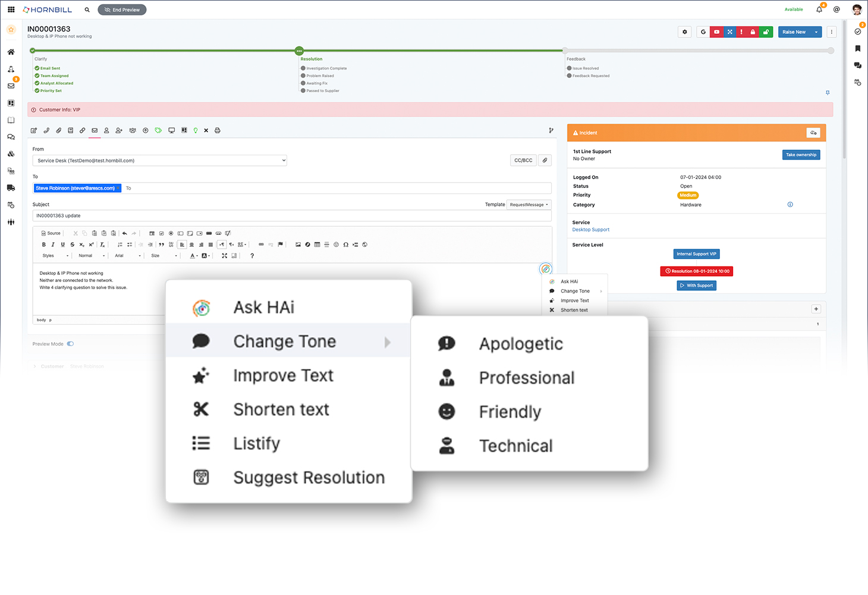Click the Shorten text scissors option
868x595 pixels.
point(281,409)
